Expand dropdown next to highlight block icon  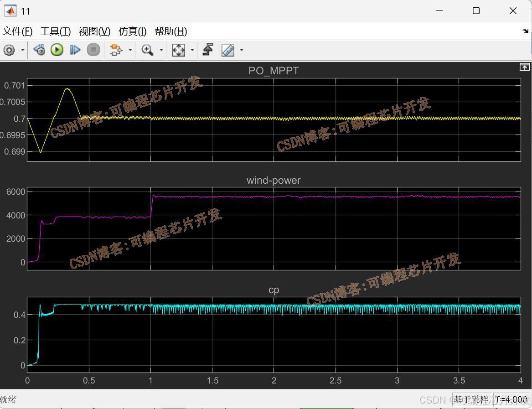coord(130,50)
